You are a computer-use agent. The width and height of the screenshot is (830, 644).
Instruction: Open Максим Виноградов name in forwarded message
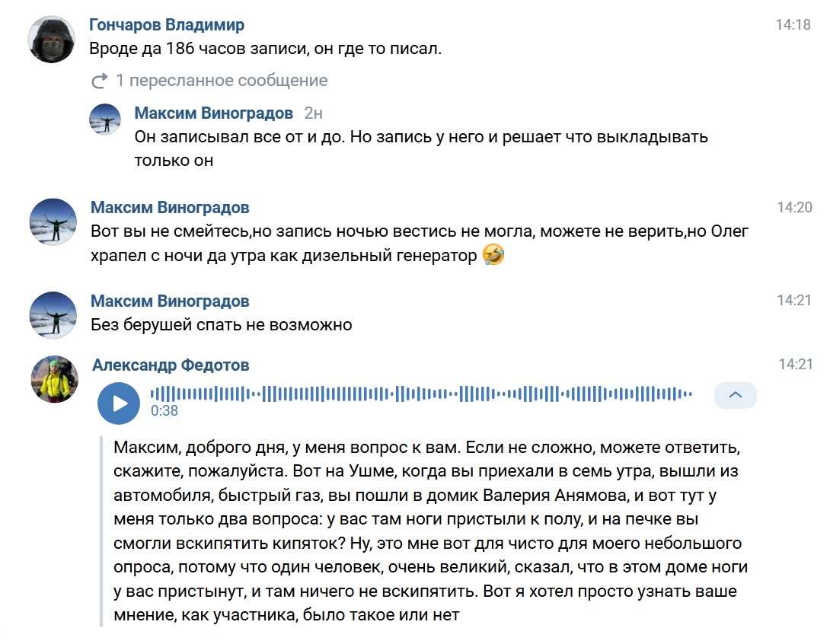(213, 113)
